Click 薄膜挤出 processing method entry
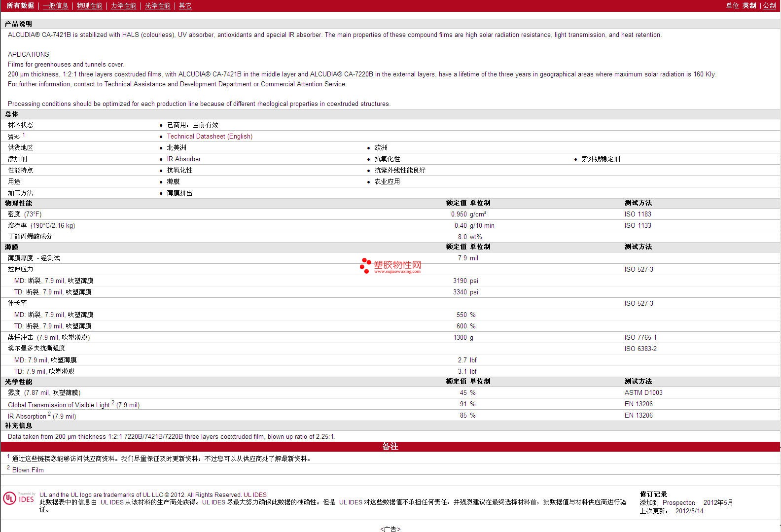This screenshot has height=532, width=781. [x=179, y=193]
